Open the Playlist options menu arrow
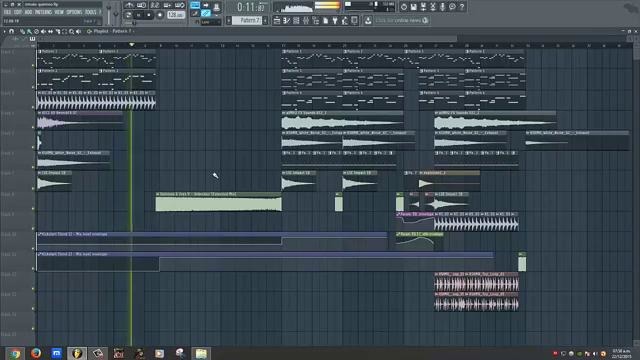Image resolution: width=640 pixels, height=360 pixels. (x=4, y=31)
